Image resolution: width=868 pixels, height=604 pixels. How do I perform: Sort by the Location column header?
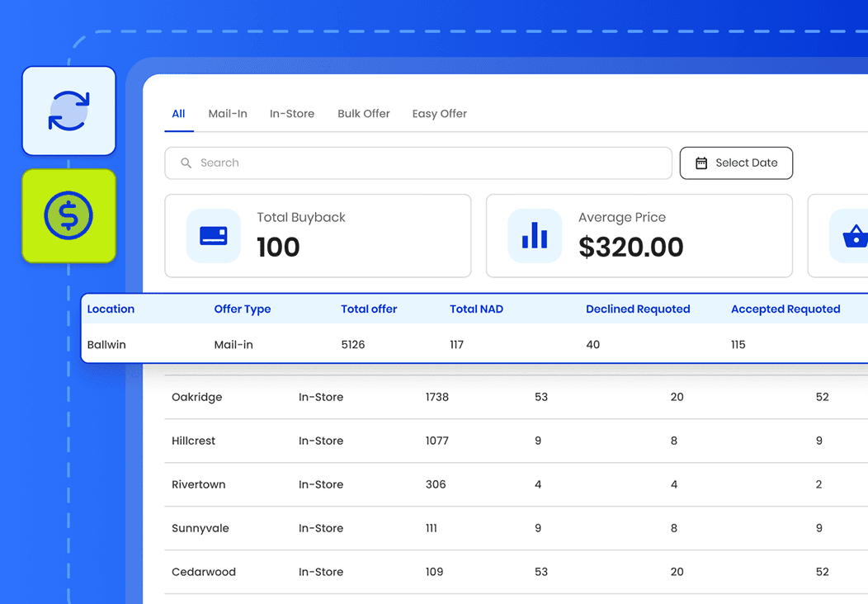click(111, 309)
